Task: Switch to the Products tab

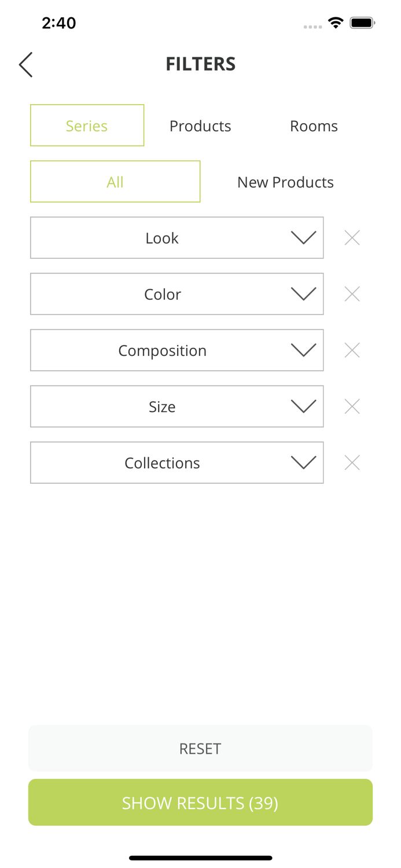Action: (x=200, y=126)
